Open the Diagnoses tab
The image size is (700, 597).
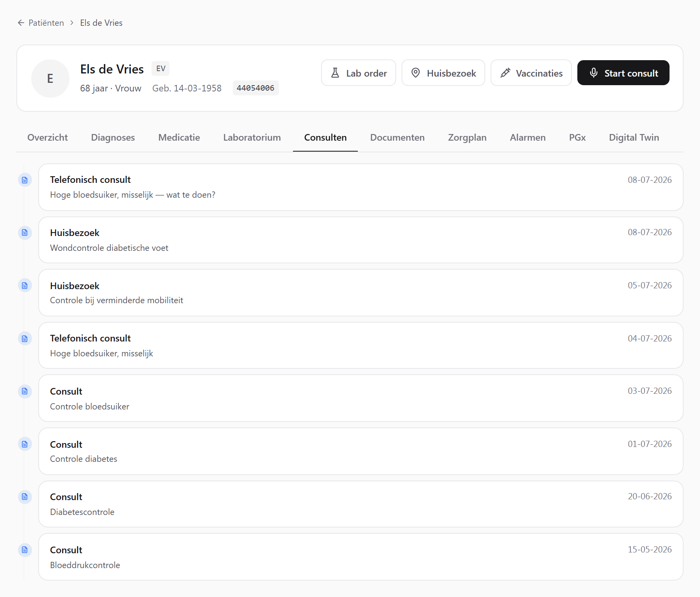click(113, 138)
